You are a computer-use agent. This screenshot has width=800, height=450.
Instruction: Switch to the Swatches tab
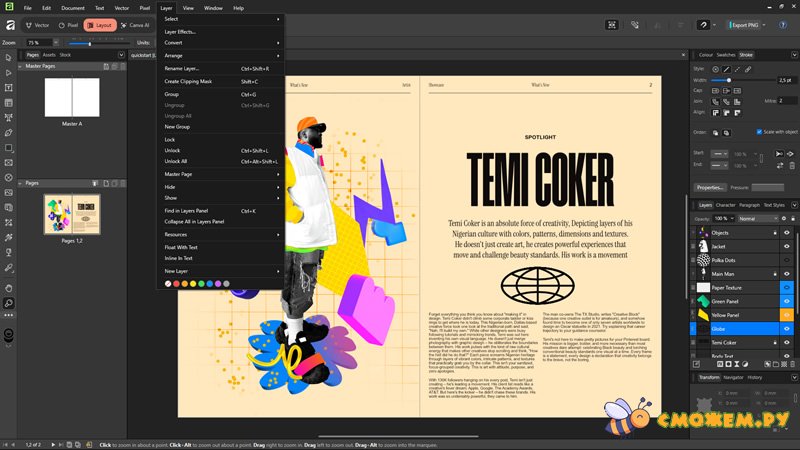[726, 54]
